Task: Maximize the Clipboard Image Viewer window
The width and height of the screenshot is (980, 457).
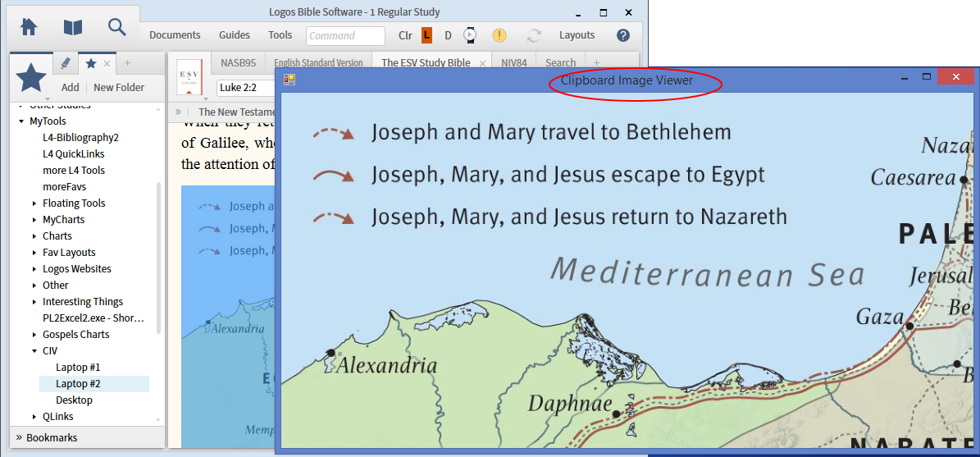Action: click(x=927, y=77)
